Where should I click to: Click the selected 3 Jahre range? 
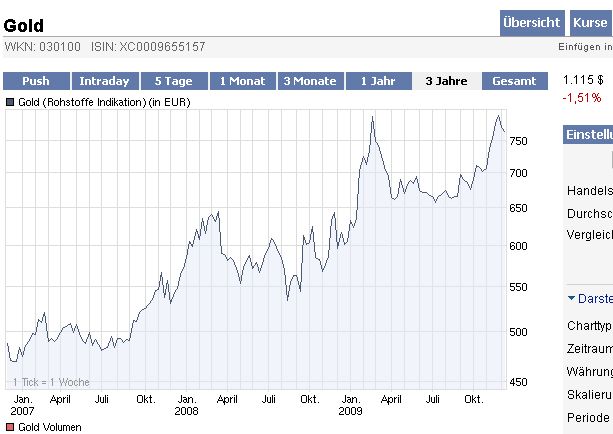click(447, 82)
